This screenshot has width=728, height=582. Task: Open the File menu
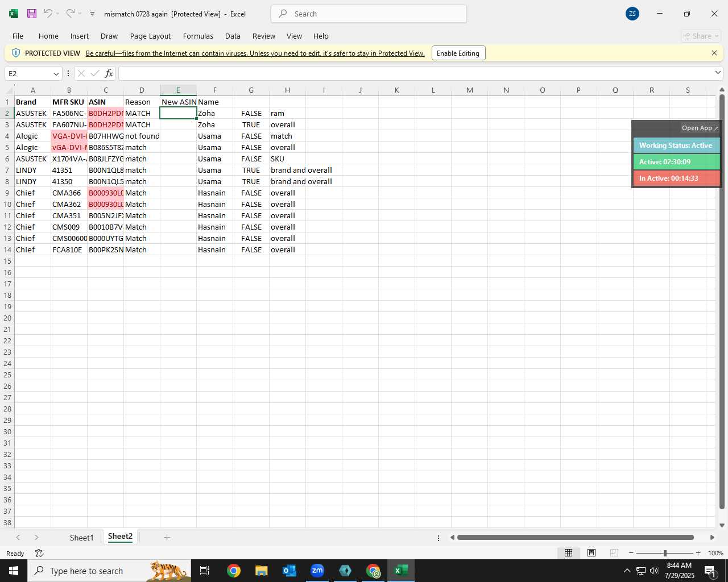(x=18, y=36)
